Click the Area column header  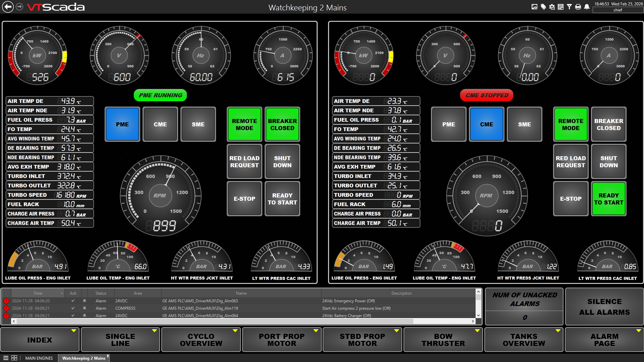(x=138, y=293)
